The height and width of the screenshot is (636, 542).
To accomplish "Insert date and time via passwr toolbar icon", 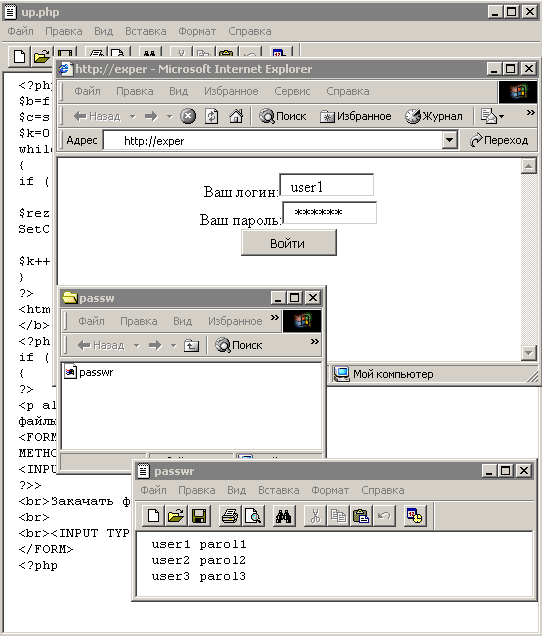I will pyautogui.click(x=415, y=516).
